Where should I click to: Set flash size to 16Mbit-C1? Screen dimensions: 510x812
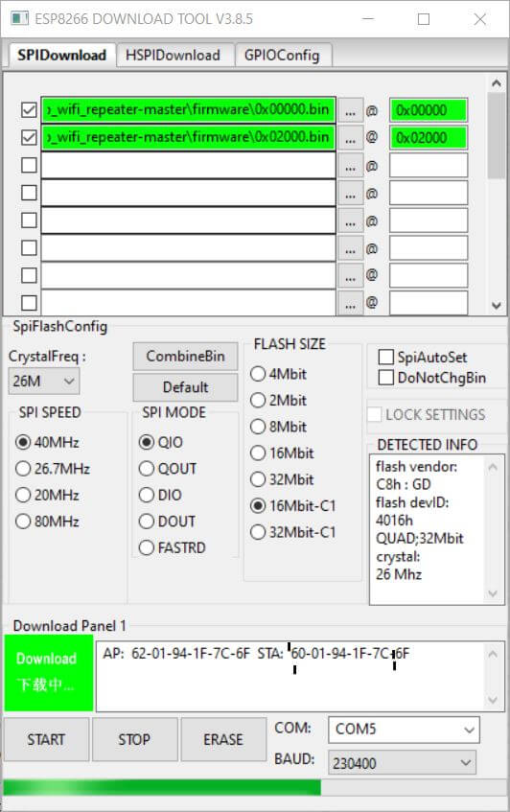coord(293,506)
